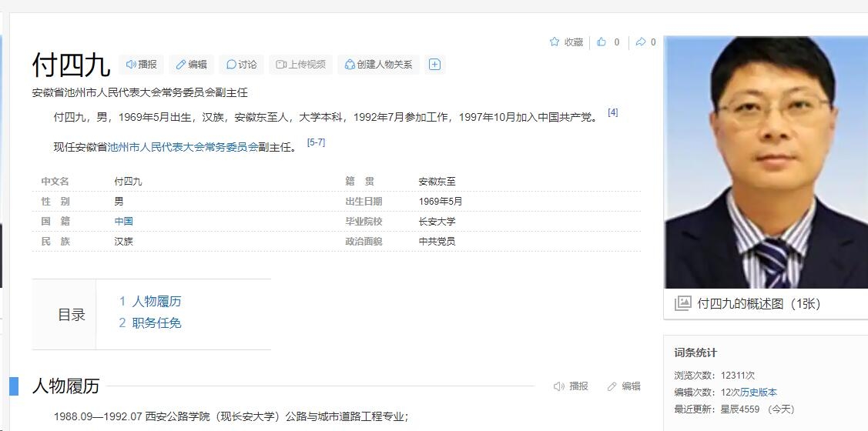The image size is (868, 431).
Task: Open the 池州市人民代表大会常务委员会 link
Action: 183,147
